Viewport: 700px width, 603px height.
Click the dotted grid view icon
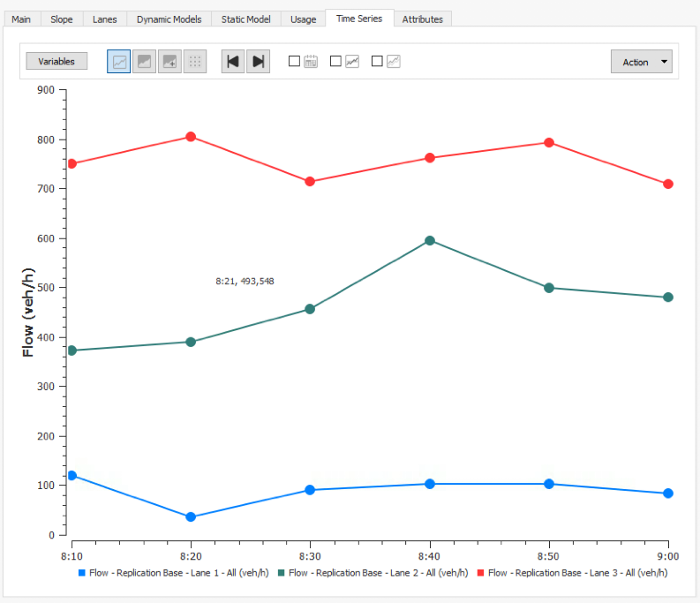[x=195, y=62]
